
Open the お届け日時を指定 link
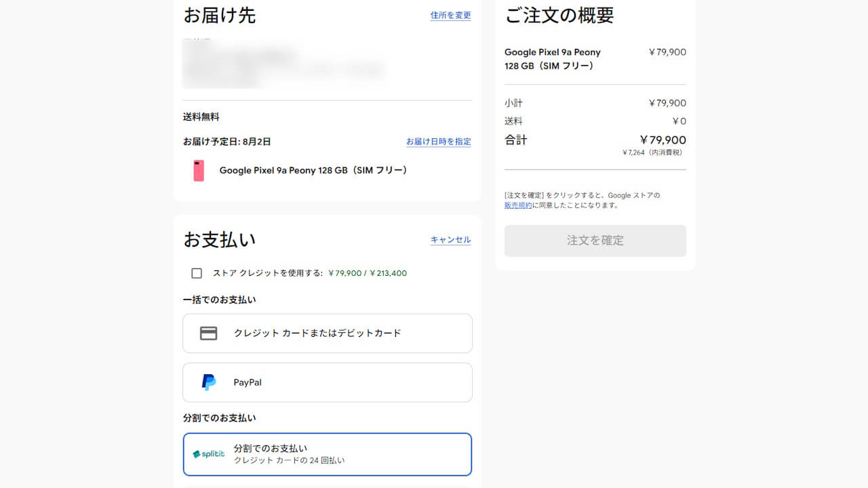pyautogui.click(x=439, y=142)
